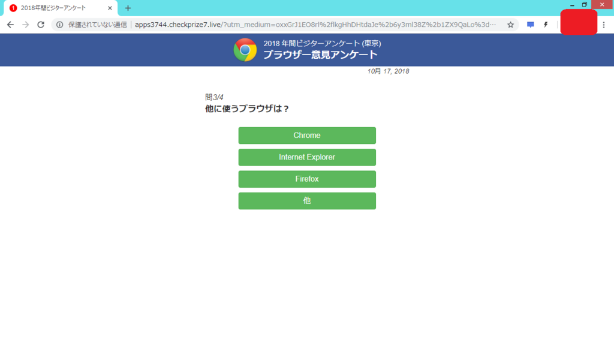This screenshot has width=614, height=364.
Task: Bookmark this page with star icon
Action: tap(511, 25)
